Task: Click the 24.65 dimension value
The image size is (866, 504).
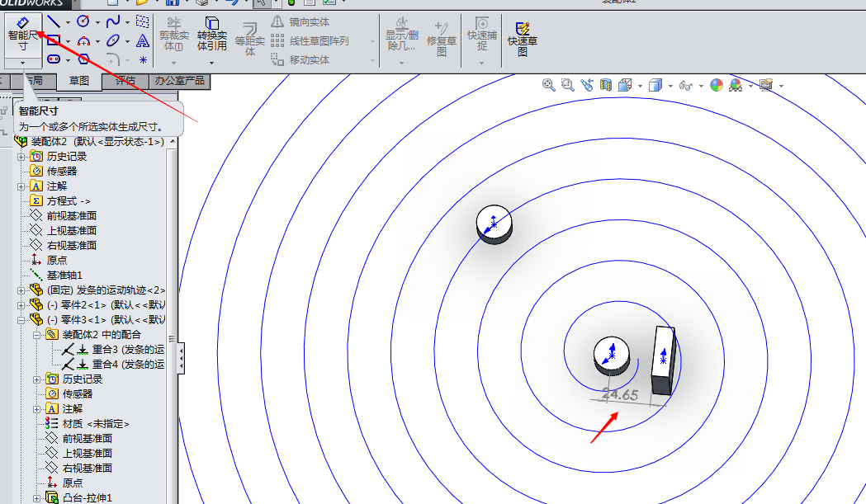Action: 620,394
